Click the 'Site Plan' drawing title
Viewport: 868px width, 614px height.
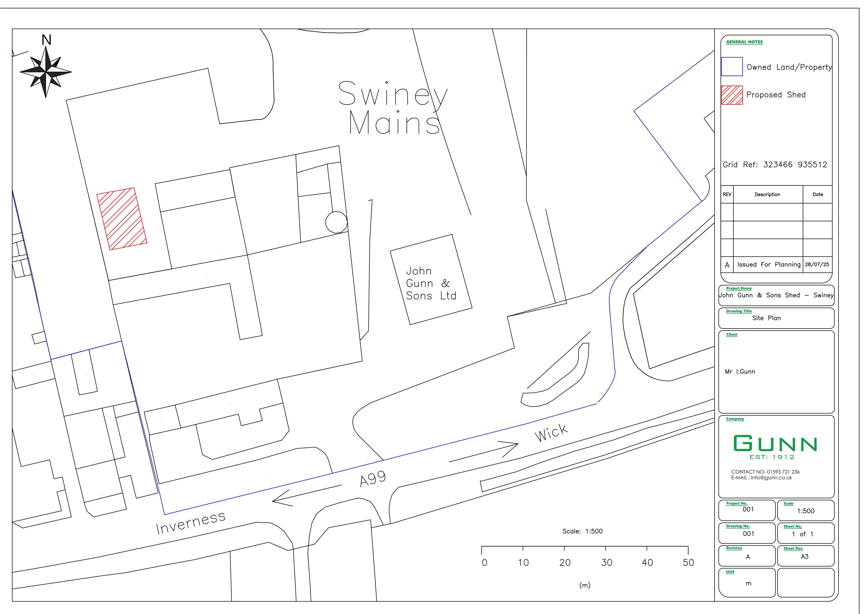[766, 318]
